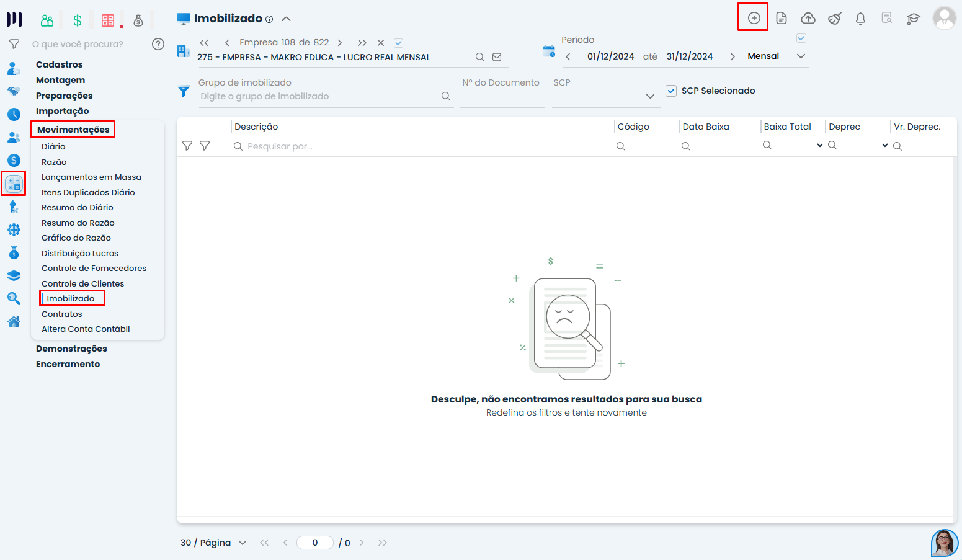Click the red calculator grid icon
The height and width of the screenshot is (560, 962).
click(x=108, y=20)
